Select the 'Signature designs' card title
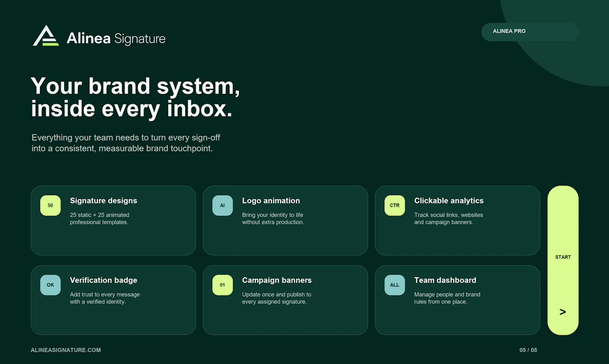This screenshot has width=609, height=364. click(x=104, y=201)
